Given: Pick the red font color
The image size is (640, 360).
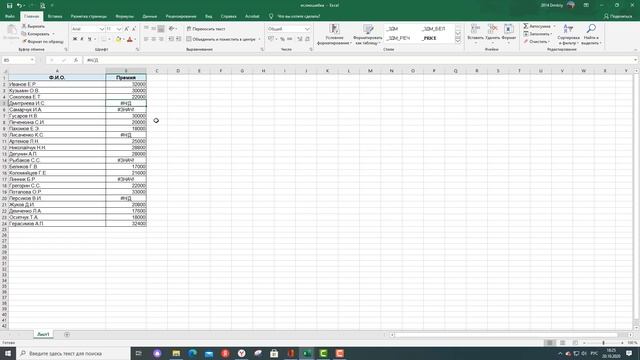Looking at the screenshot, I should click(130, 39).
